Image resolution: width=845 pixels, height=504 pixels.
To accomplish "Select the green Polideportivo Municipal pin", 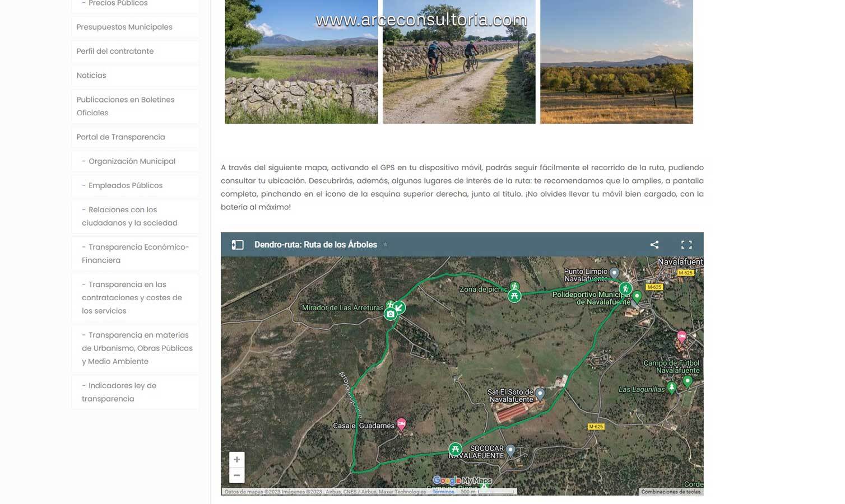I will pos(637,296).
